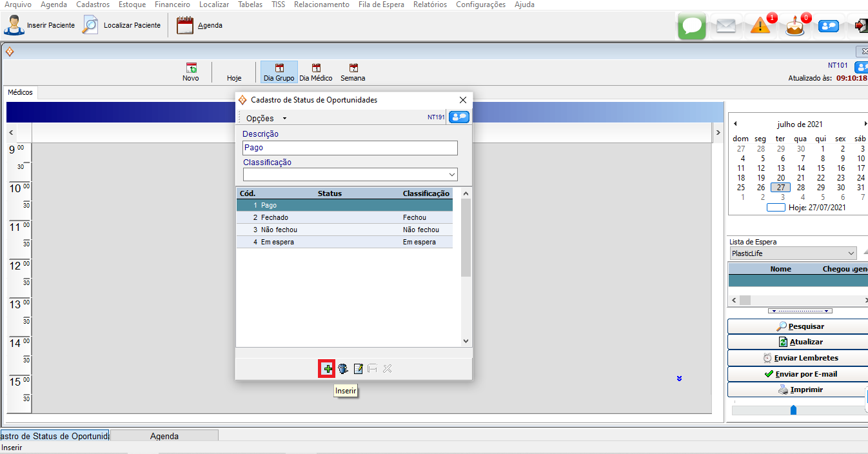Expand the Classificação dropdown
This screenshot has width=868, height=454.
click(451, 175)
